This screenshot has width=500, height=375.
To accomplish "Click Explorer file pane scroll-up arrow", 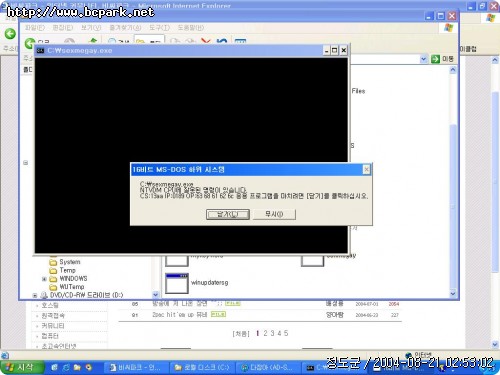I will tap(453, 70).
